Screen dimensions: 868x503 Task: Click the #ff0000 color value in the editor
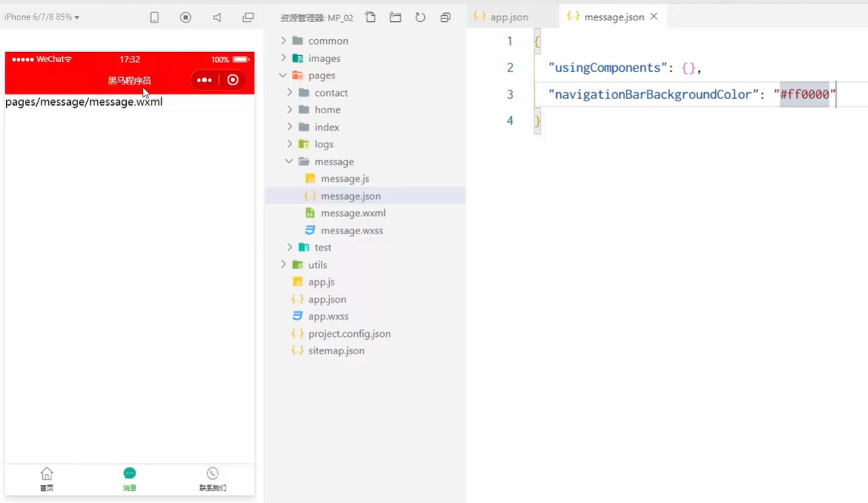click(x=805, y=94)
